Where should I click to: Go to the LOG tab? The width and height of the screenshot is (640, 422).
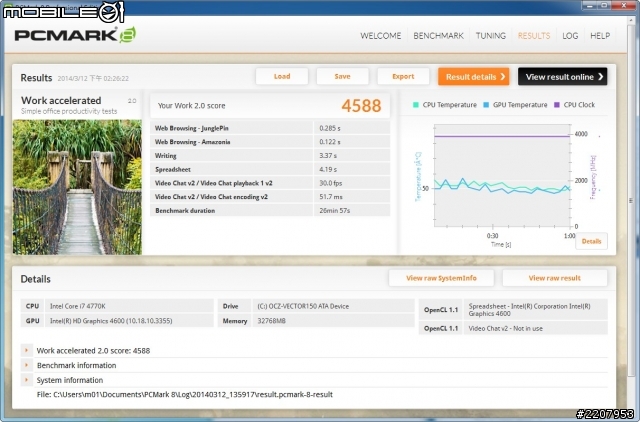[x=570, y=36]
